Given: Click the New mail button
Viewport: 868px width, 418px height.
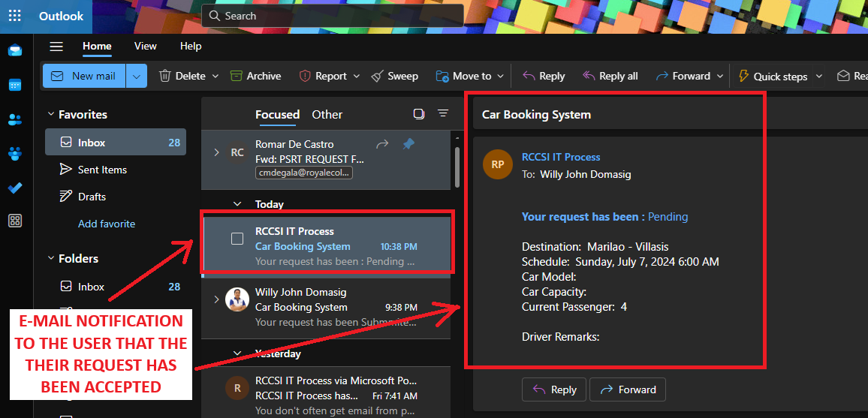Looking at the screenshot, I should point(84,76).
